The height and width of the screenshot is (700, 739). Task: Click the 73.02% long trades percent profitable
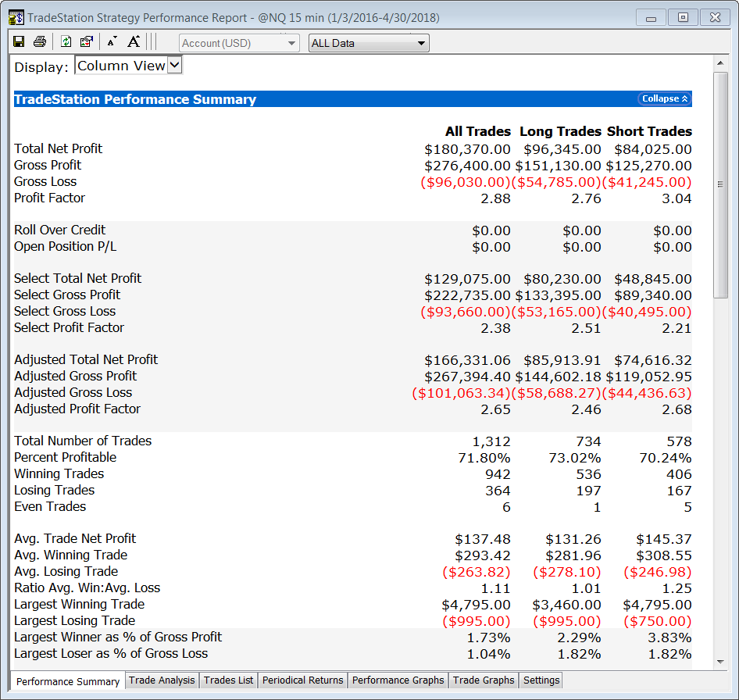[575, 458]
